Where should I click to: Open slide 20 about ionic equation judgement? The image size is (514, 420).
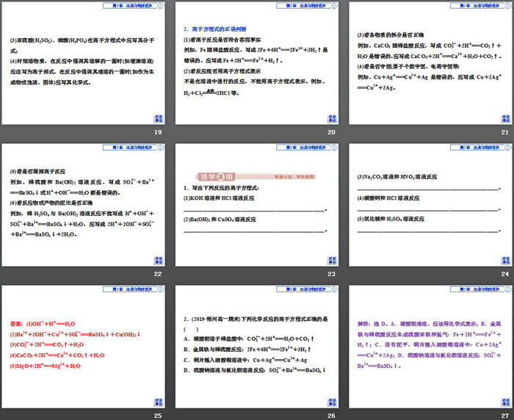(256, 66)
